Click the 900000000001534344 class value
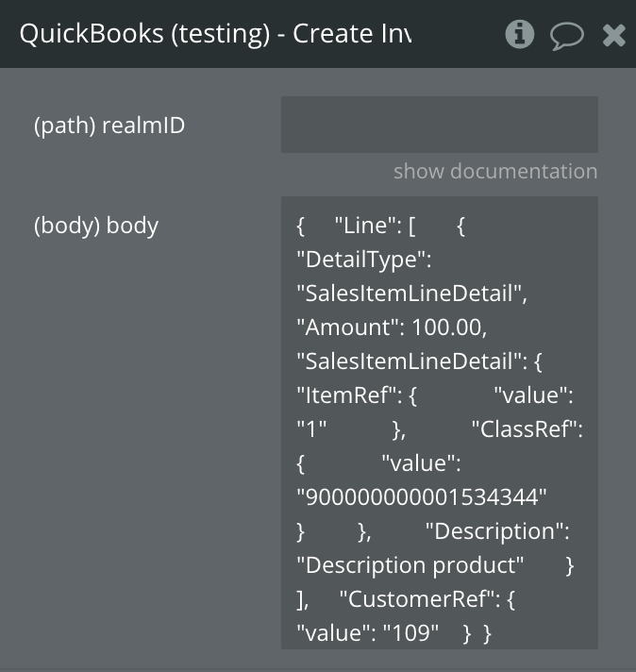636x672 pixels. tap(422, 496)
